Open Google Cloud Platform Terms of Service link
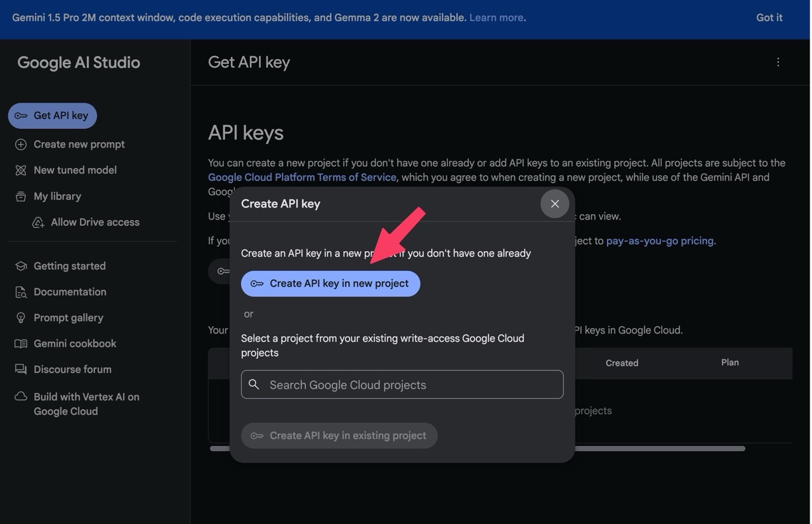 pos(302,178)
